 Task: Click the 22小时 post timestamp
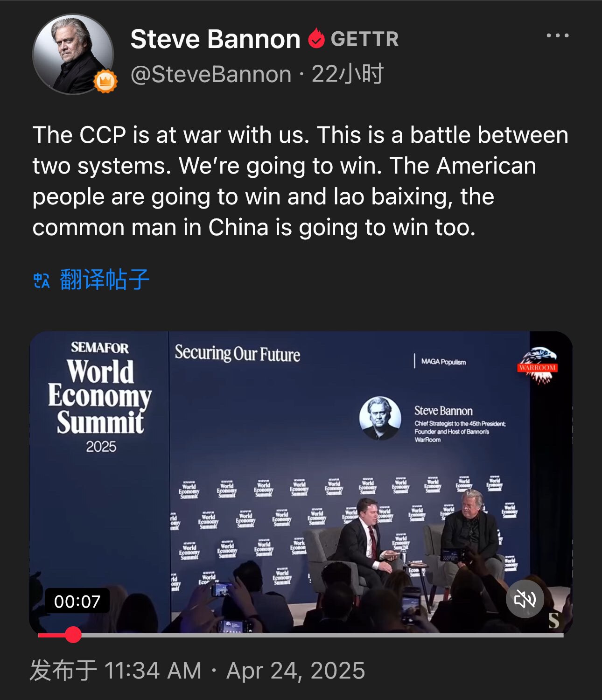(348, 74)
